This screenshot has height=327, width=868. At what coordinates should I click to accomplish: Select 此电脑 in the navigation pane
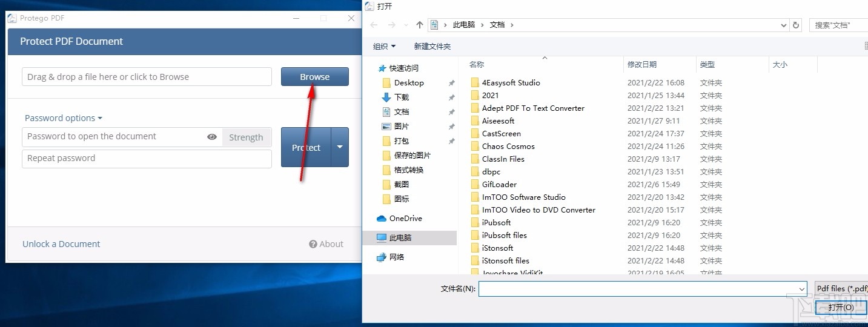409,237
